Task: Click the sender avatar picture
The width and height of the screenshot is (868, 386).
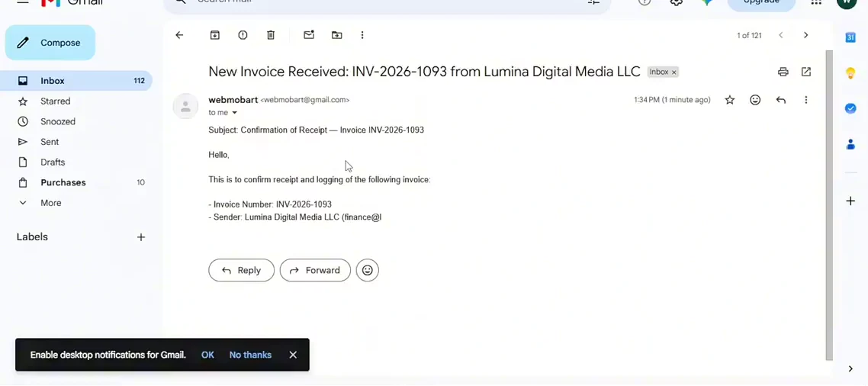Action: pyautogui.click(x=185, y=106)
